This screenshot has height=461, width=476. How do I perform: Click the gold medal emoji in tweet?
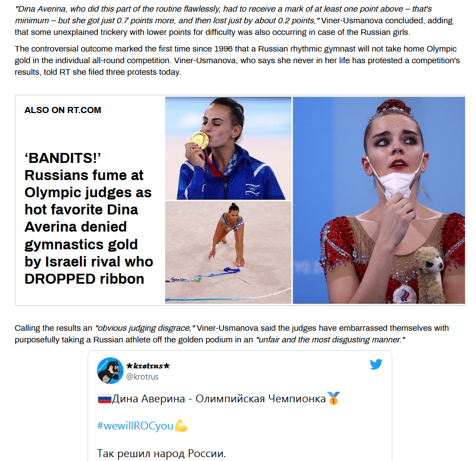coord(334,398)
